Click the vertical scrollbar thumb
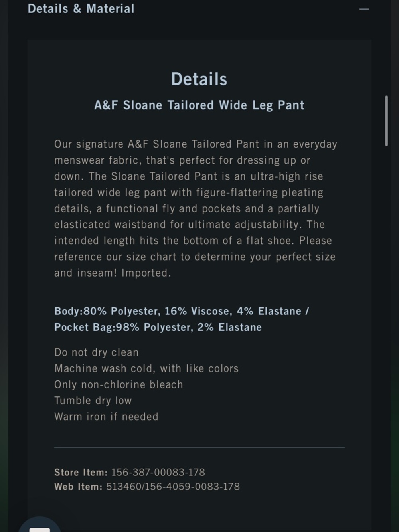The image size is (399, 532). (x=386, y=121)
